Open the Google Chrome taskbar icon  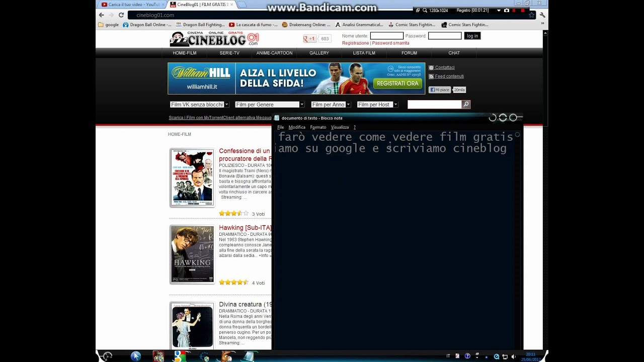181,356
